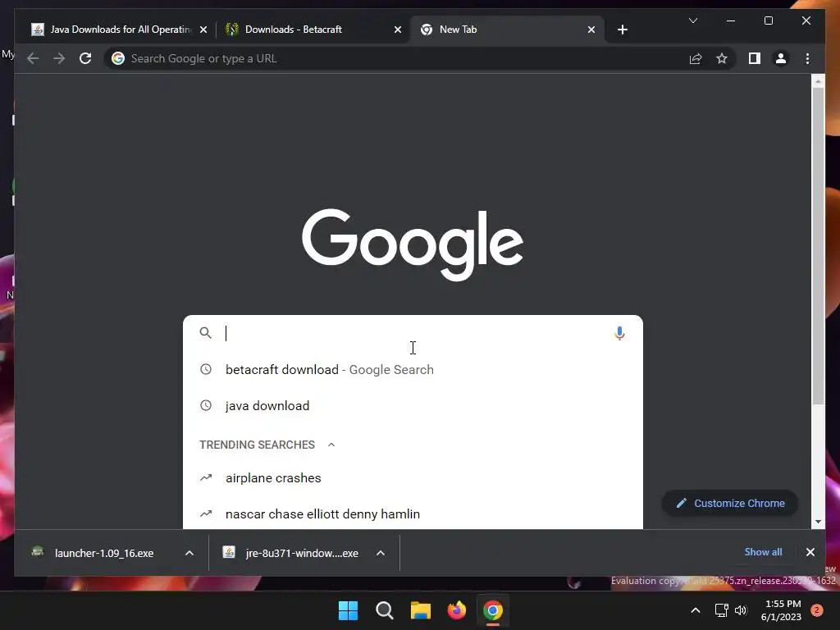Screen dimensions: 840x630
Task: Start voice search with microphone icon
Action: (619, 333)
